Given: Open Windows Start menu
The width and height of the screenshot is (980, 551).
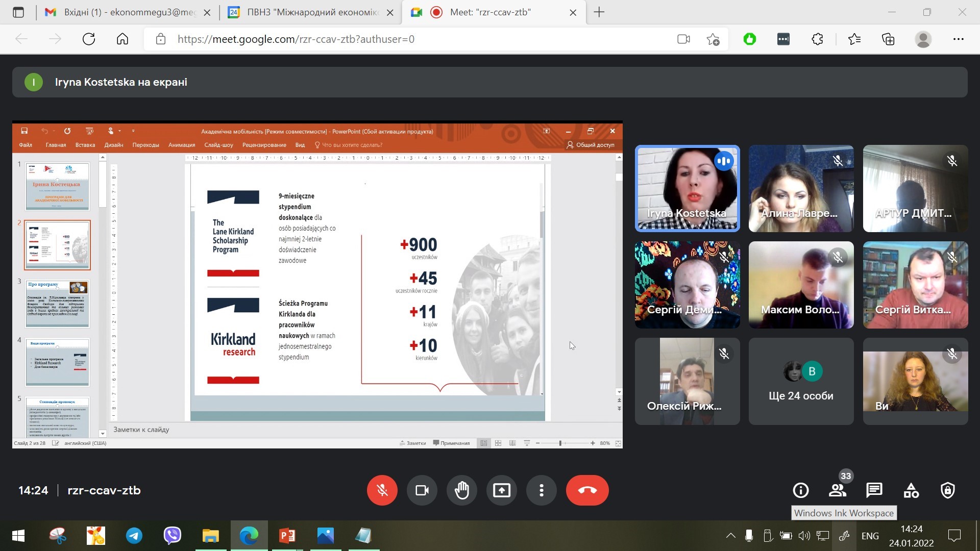Looking at the screenshot, I should tap(18, 536).
